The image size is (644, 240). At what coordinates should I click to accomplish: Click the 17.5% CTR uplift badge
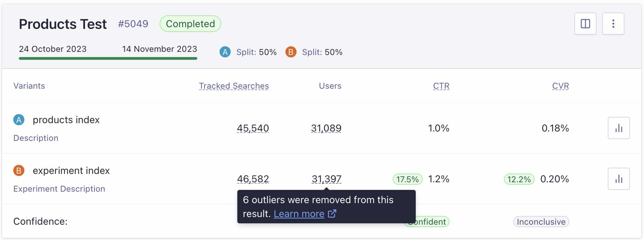click(x=407, y=179)
